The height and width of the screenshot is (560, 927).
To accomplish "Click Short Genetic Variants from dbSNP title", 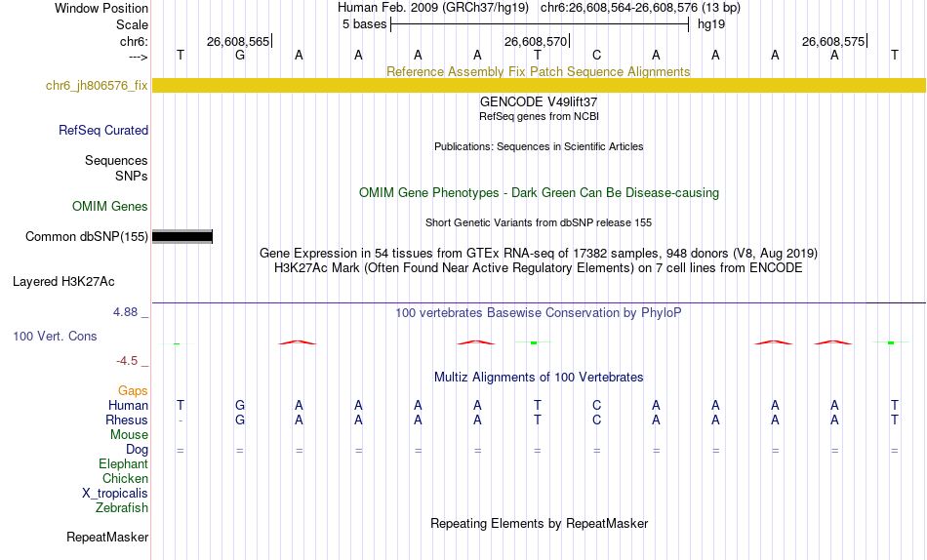I will [539, 223].
